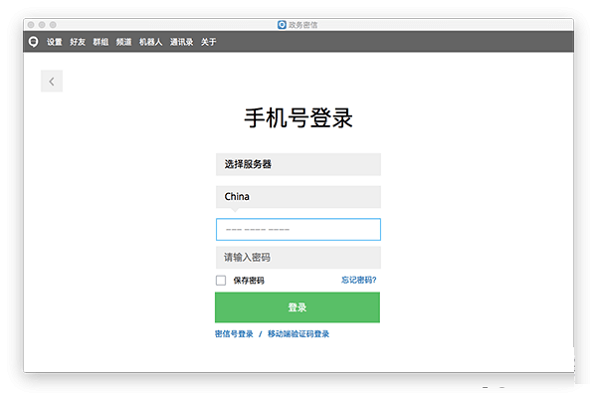
Task: Open the 通讯录 menu
Action: [x=181, y=42]
